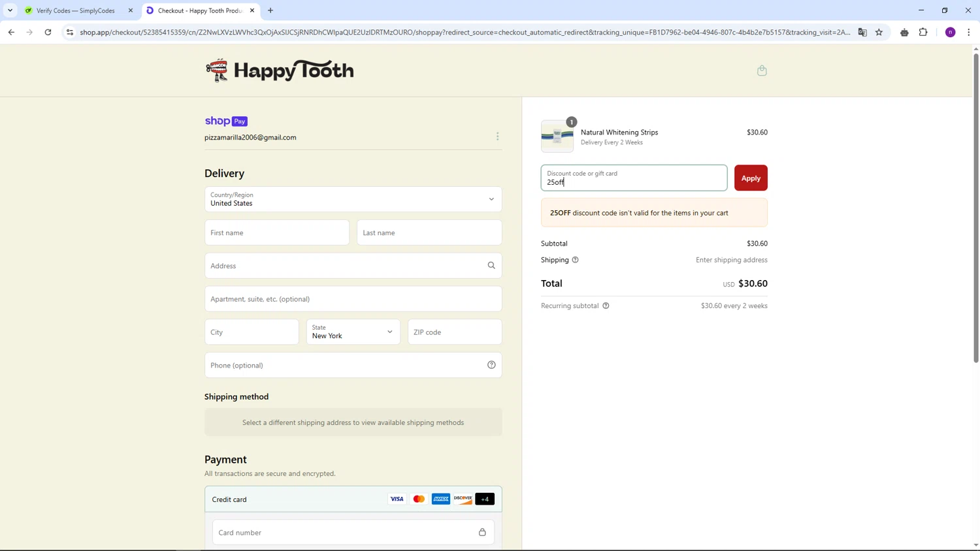
Task: Click the Visa card logo
Action: (x=397, y=499)
